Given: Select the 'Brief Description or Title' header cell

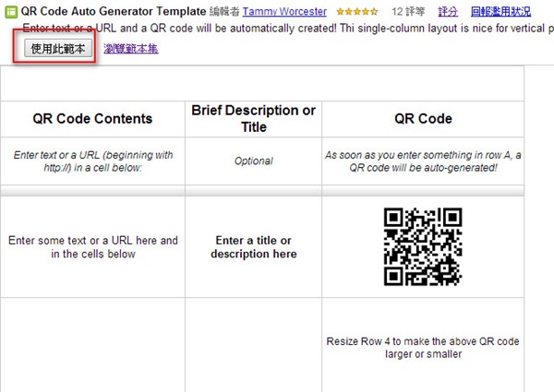Looking at the screenshot, I should coord(253,119).
